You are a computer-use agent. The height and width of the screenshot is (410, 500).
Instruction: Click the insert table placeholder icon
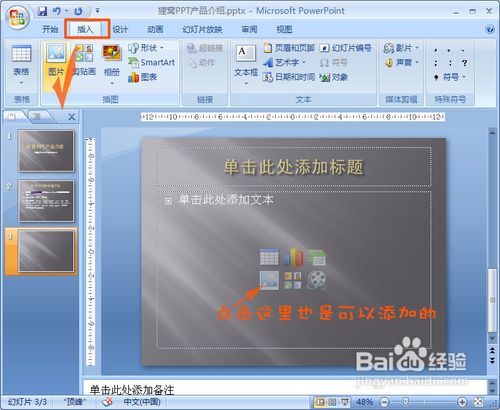tap(269, 257)
